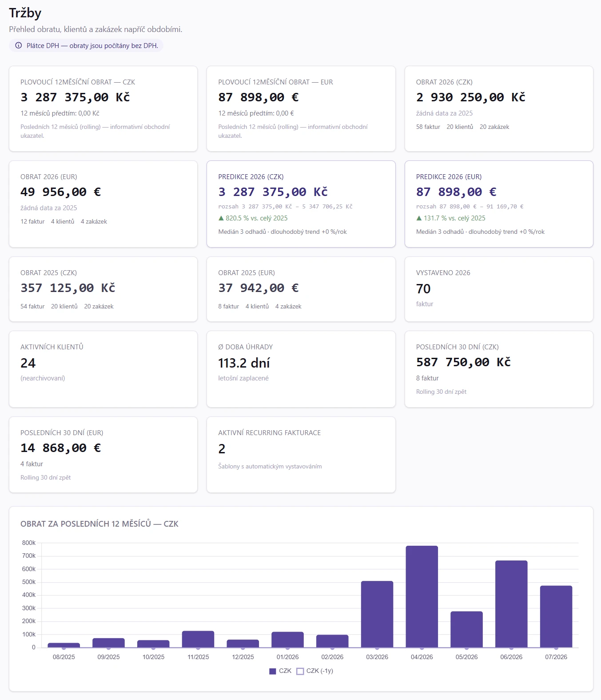Click the 07/2026 bar
The height and width of the screenshot is (700, 601).
point(556,616)
